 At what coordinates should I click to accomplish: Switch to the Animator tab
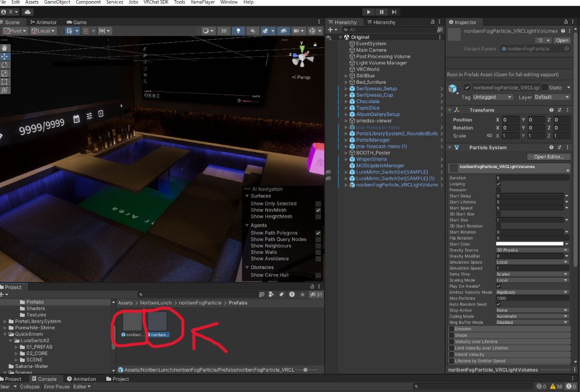44,22
